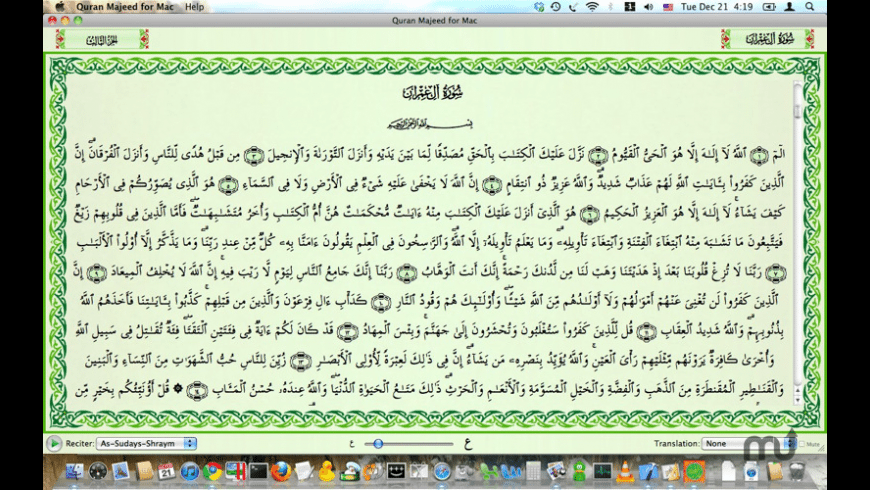
Task: Click the verse 3 marker in the first line
Action: click(253, 155)
